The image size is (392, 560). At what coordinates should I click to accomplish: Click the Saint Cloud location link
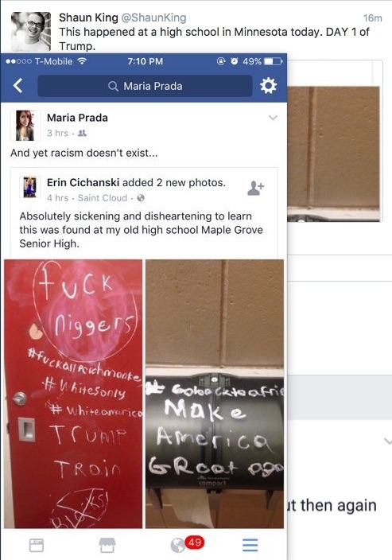click(x=103, y=198)
